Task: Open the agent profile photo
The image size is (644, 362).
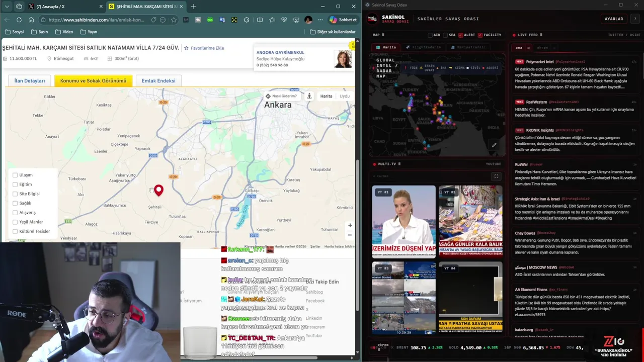Action: point(343,59)
